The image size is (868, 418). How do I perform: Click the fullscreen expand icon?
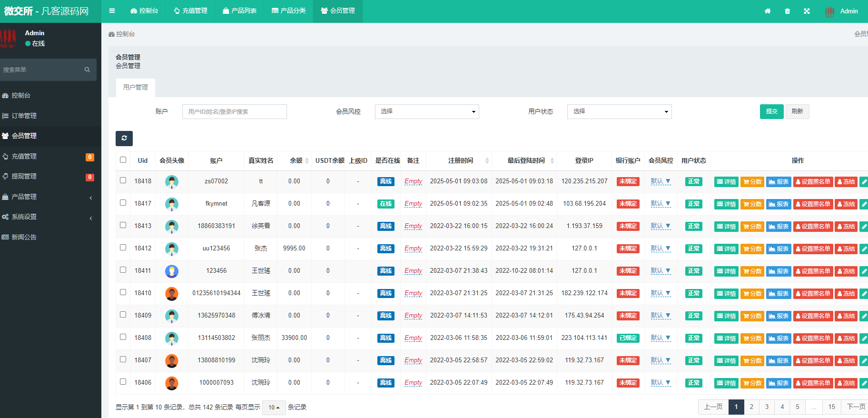point(807,11)
